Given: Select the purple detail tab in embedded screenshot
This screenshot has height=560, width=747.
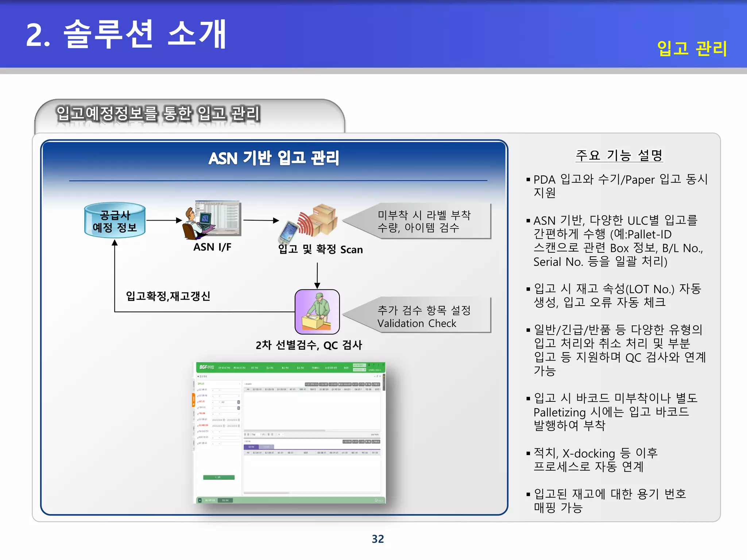Looking at the screenshot, I should point(251,447).
